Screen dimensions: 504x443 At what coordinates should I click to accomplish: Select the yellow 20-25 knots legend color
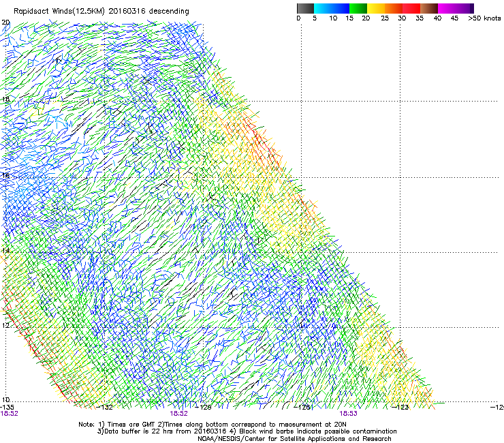(376, 8)
